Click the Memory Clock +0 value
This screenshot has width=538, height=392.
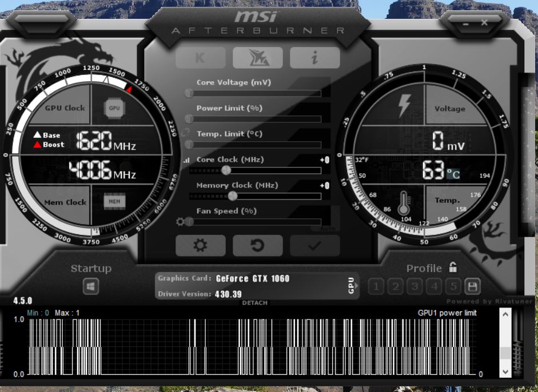coord(325,186)
